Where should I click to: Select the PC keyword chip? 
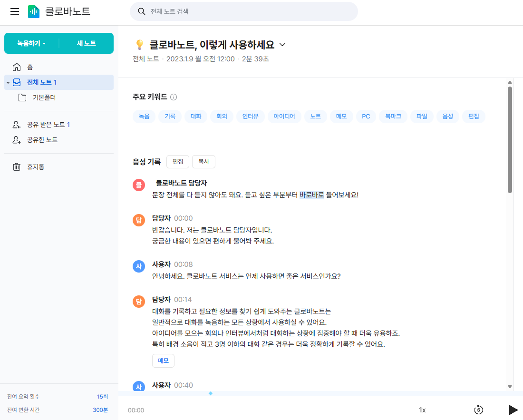(x=366, y=117)
